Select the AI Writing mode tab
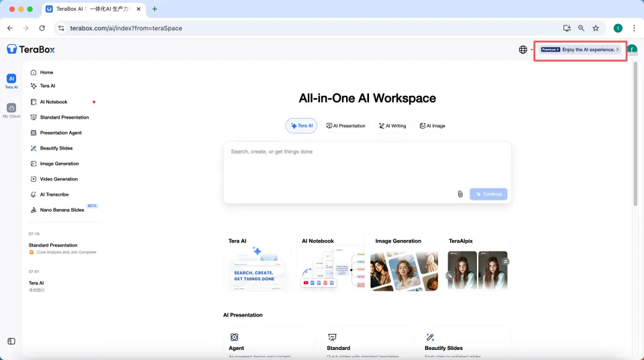 pyautogui.click(x=392, y=125)
